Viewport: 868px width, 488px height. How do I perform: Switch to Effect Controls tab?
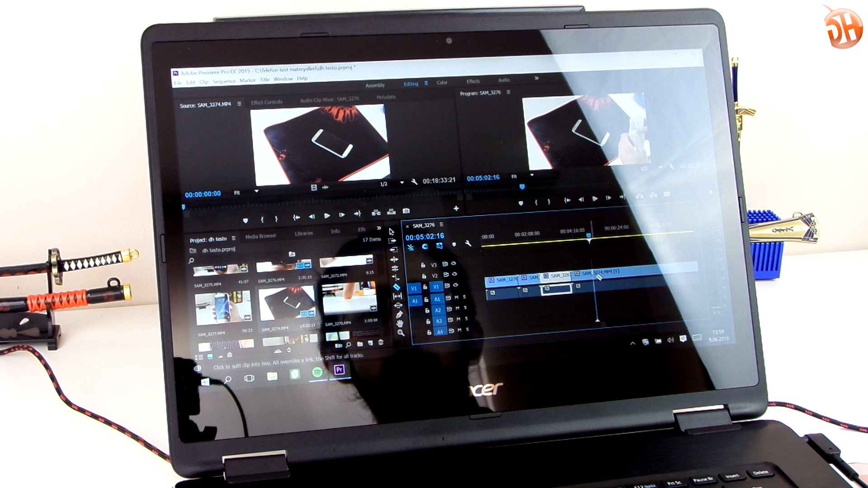click(x=266, y=102)
